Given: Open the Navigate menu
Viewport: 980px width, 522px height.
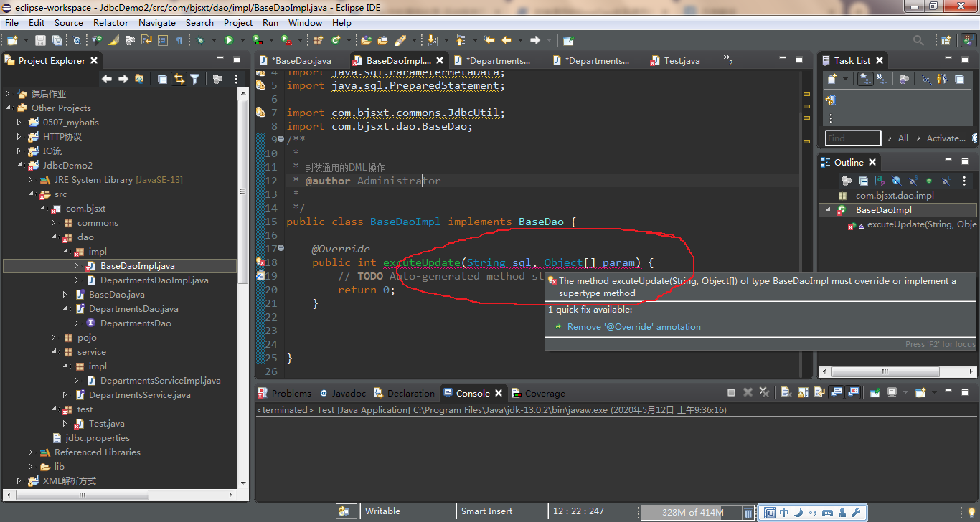Looking at the screenshot, I should pos(157,22).
